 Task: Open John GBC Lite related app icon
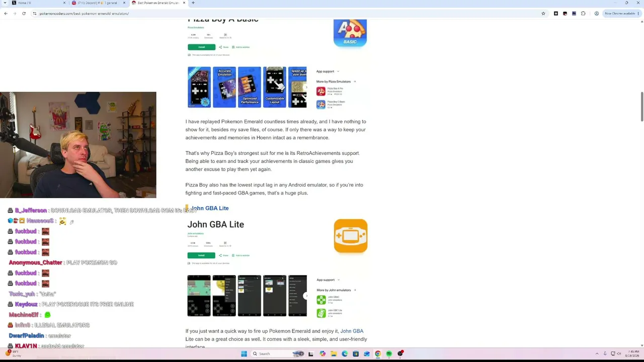tap(321, 313)
